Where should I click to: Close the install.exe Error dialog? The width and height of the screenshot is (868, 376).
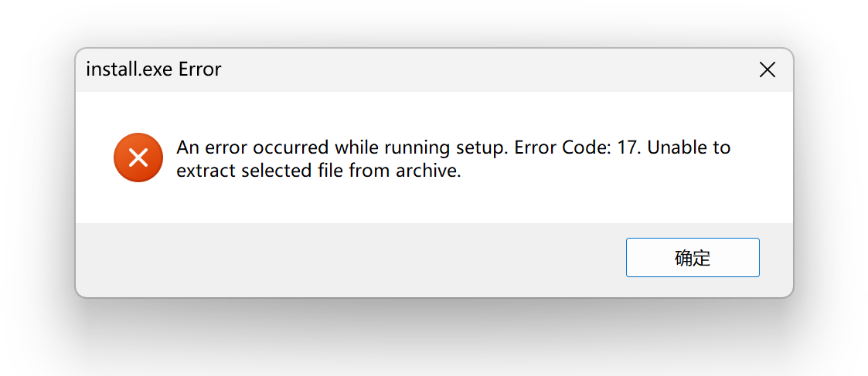pos(768,69)
